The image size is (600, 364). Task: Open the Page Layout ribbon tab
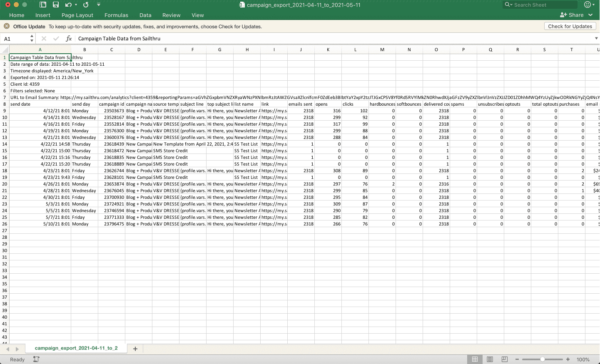coord(77,15)
